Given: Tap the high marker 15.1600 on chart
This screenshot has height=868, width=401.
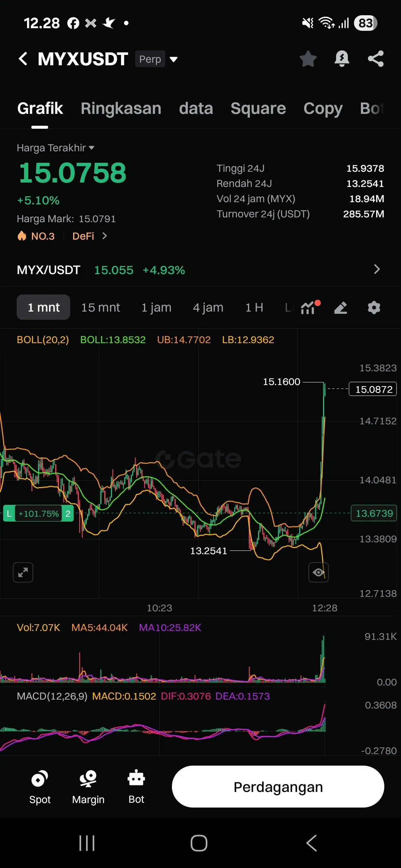Looking at the screenshot, I should (281, 382).
